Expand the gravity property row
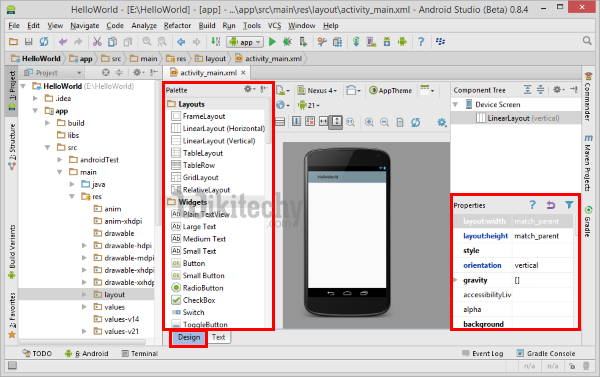 point(455,280)
